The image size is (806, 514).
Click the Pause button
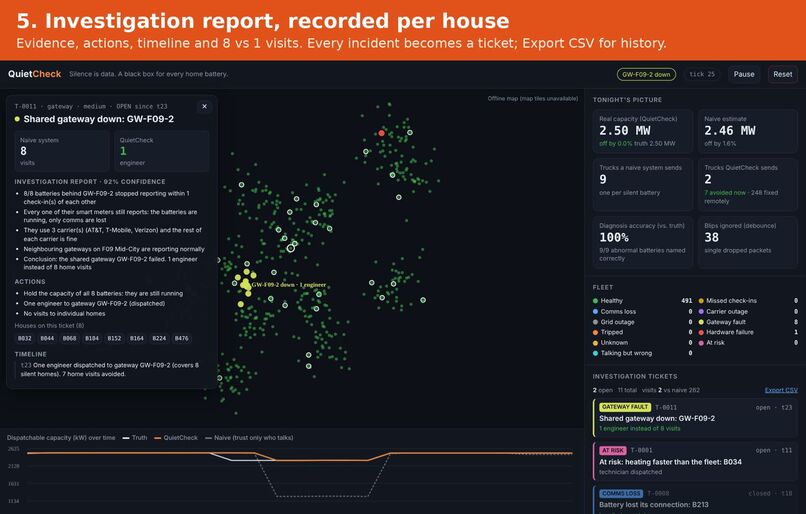(x=744, y=74)
